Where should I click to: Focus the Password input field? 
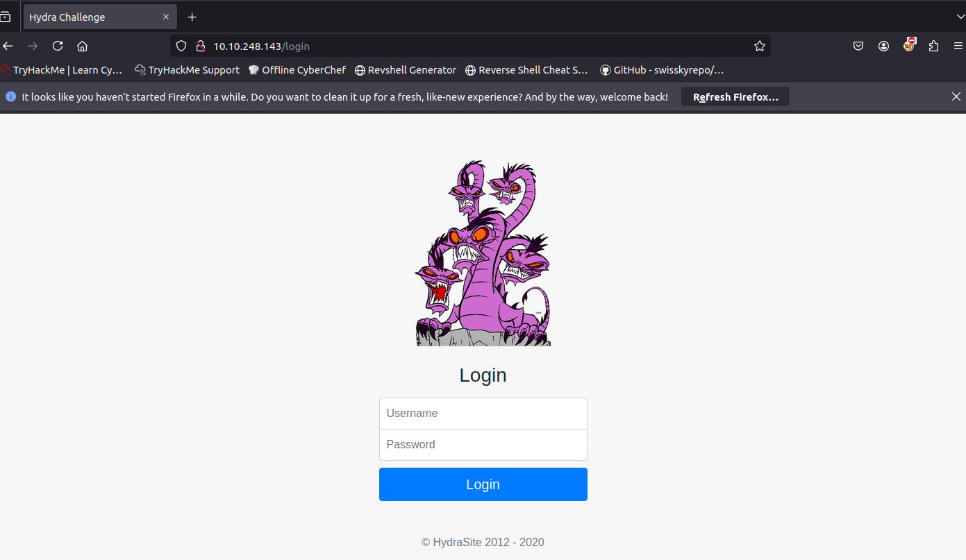(483, 445)
